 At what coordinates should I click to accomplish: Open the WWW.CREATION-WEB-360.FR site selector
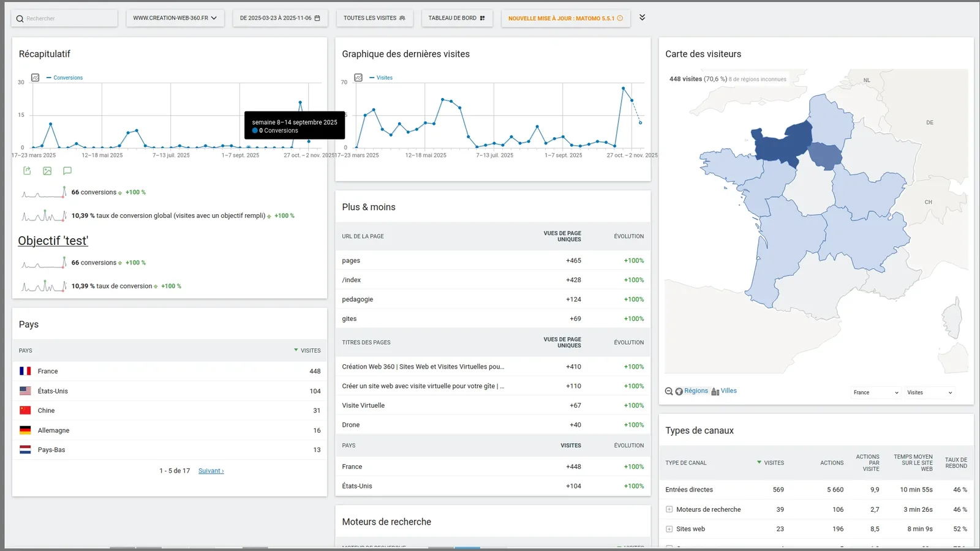175,18
